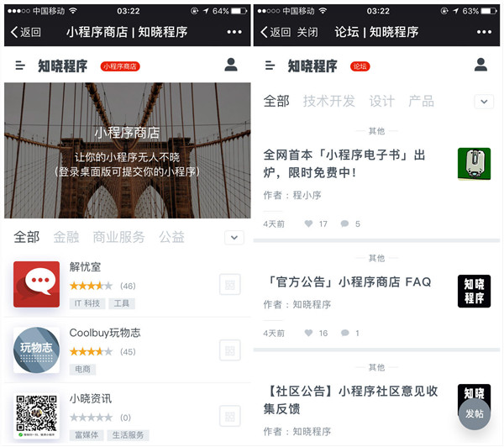Select the 技术开发 tab
Viewport: 504px width, 447px height.
[328, 101]
